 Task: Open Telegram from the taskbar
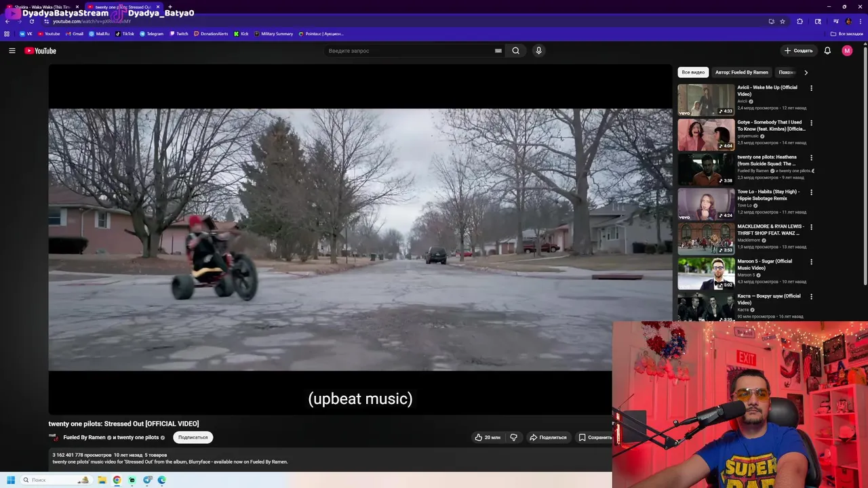(147, 480)
